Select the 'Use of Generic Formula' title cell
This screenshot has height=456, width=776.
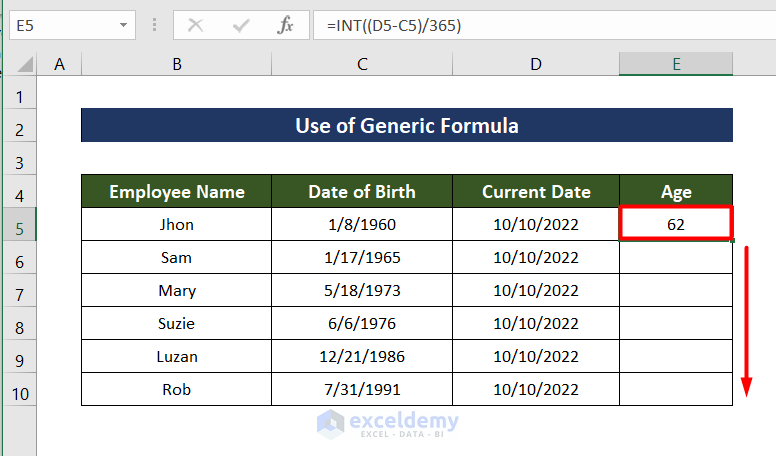(406, 126)
